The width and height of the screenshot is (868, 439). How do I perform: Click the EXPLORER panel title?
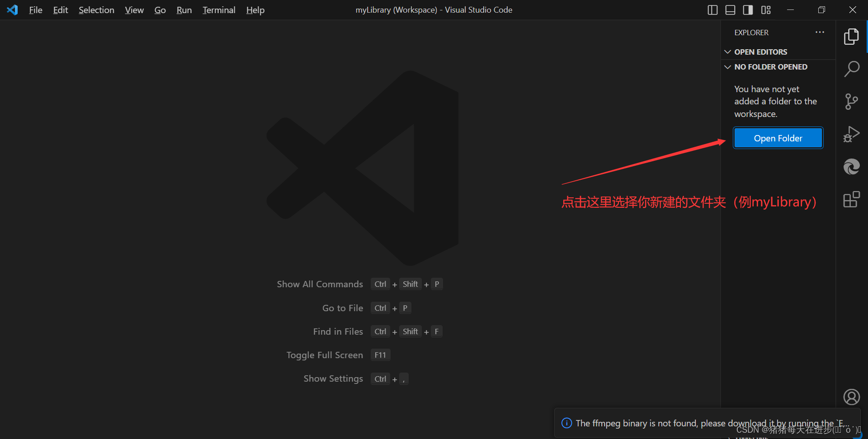751,33
